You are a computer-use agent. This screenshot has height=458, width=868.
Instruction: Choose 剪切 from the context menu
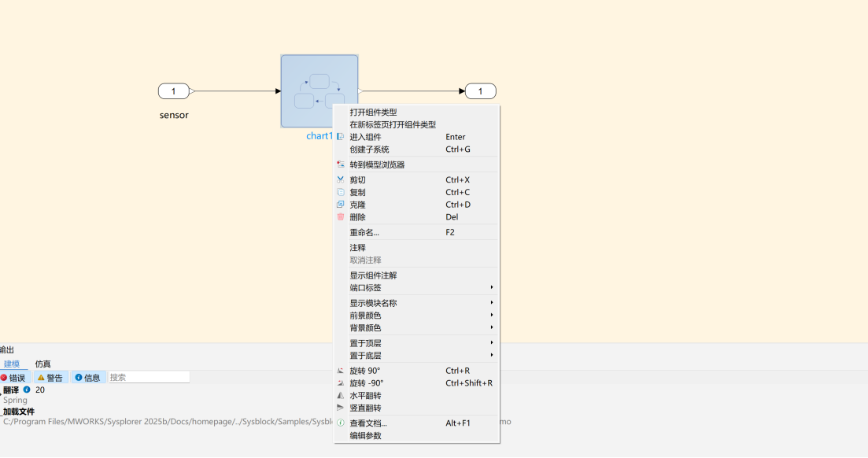(416, 179)
